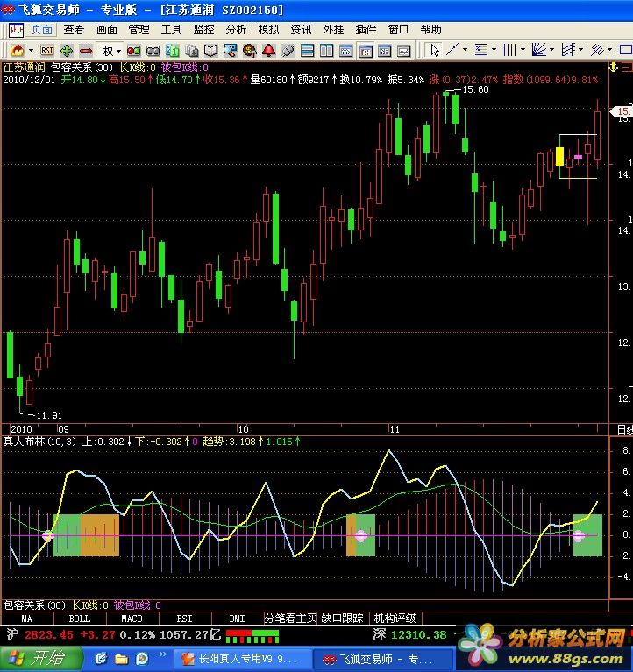Open the 画面 menu
Screen dimensions: 633x672
click(x=106, y=30)
